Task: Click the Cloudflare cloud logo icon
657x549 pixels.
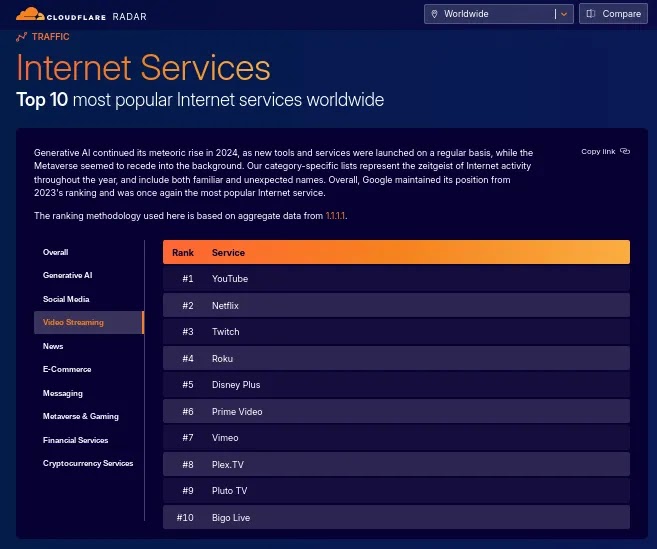Action: (30, 14)
